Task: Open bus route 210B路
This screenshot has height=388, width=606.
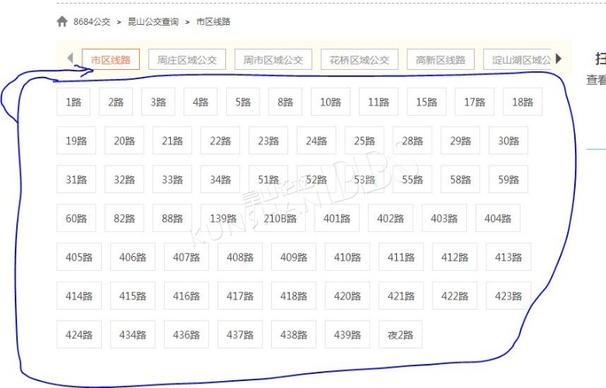Action: coord(280,218)
